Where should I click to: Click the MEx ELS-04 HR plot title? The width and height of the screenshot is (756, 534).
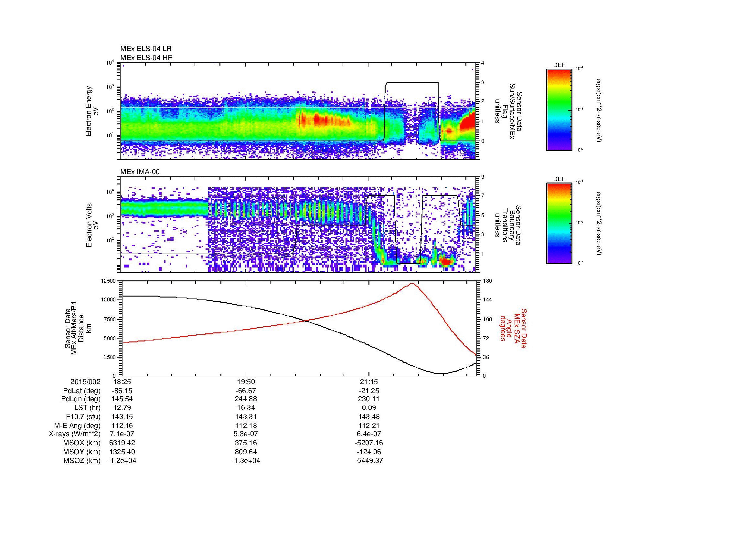pyautogui.click(x=146, y=58)
